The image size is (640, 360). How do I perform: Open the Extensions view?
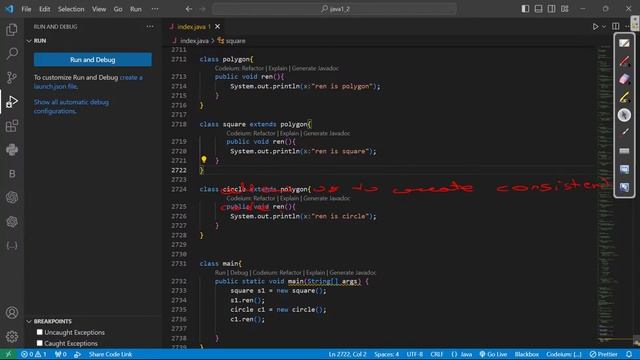tap(12, 126)
